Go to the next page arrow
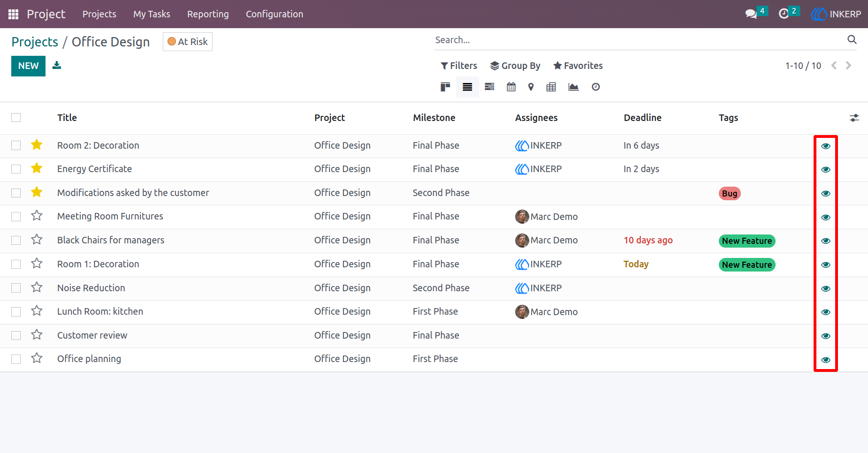The image size is (868, 453). (x=848, y=66)
